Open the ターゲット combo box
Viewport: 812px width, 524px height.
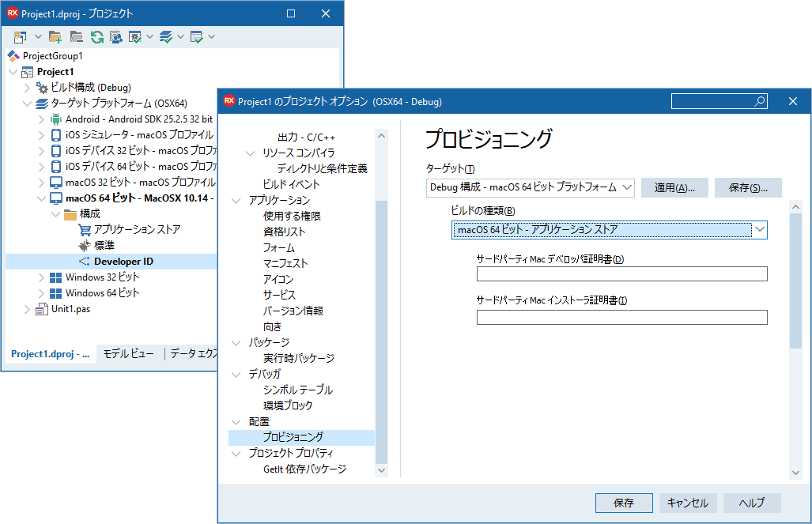(531, 187)
